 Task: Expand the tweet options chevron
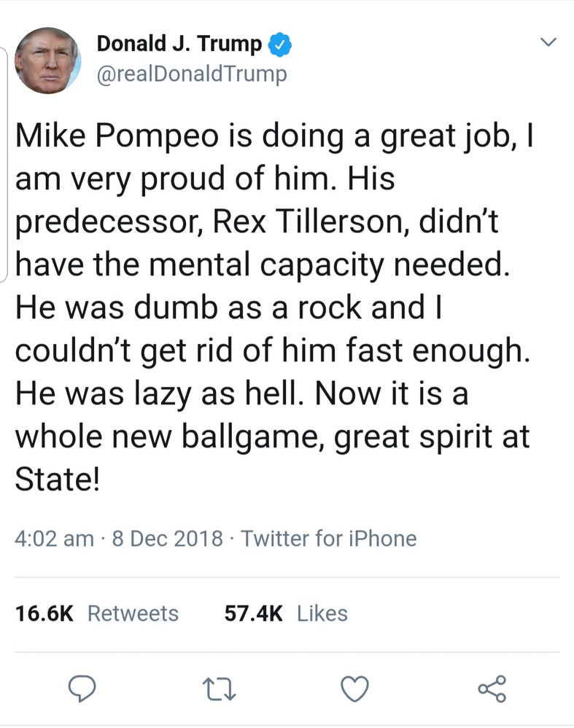pos(548,42)
